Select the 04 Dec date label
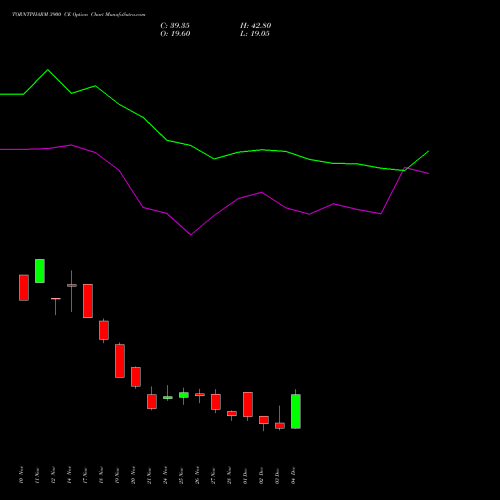This screenshot has width=500, height=500. (293, 475)
